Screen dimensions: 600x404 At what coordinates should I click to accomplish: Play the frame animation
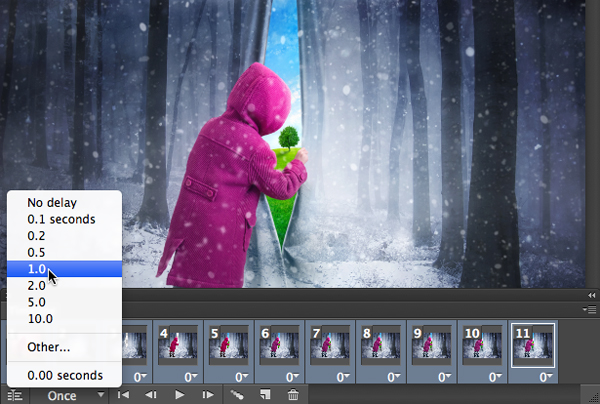pyautogui.click(x=179, y=394)
